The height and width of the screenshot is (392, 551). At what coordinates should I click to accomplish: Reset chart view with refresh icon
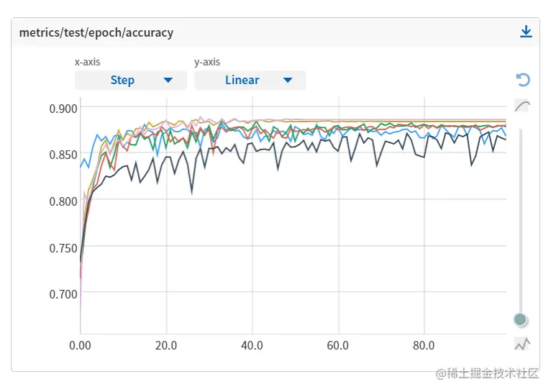tap(523, 80)
